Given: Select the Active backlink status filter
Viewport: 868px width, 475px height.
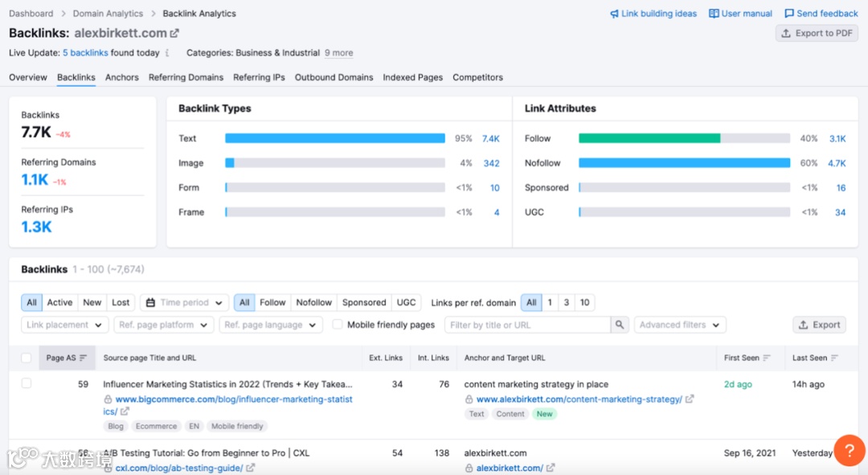Looking at the screenshot, I should [59, 303].
